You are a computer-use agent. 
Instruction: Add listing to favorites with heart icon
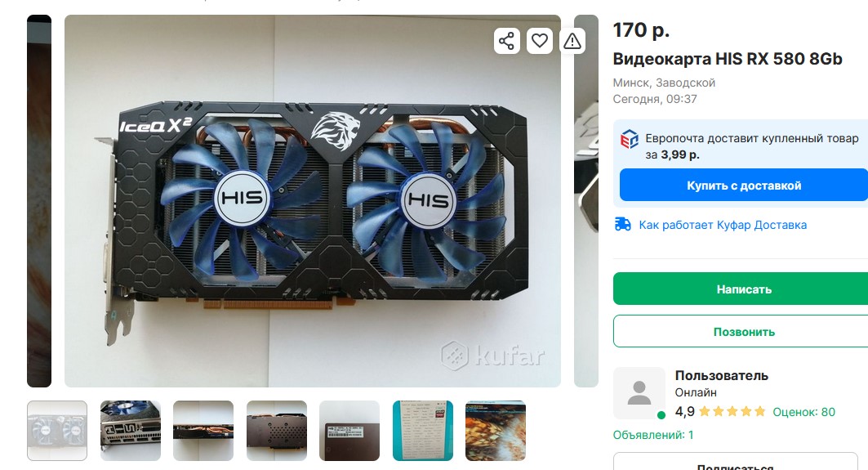[x=540, y=40]
